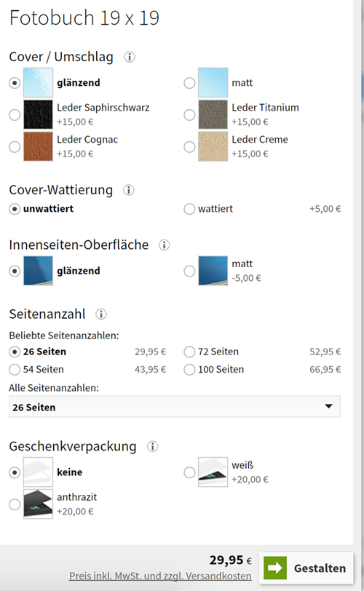
Task: Open the Alle Seitenanzahlen dropdown
Action: 175,407
